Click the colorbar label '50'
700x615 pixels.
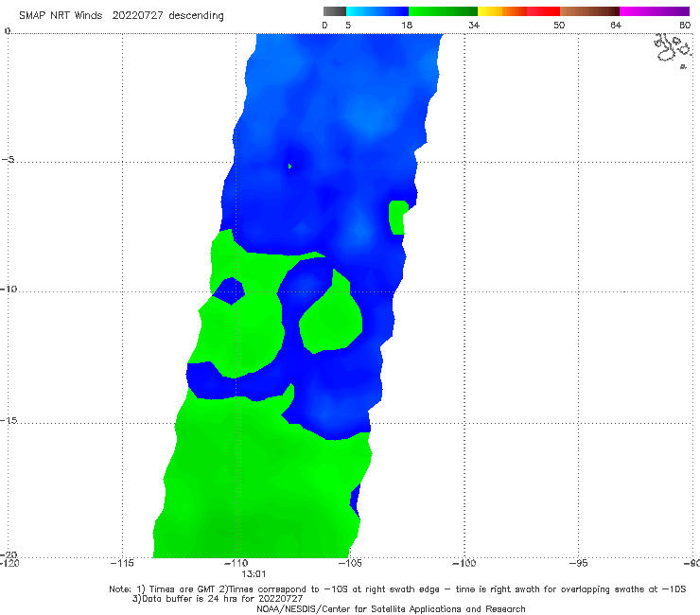point(559,26)
